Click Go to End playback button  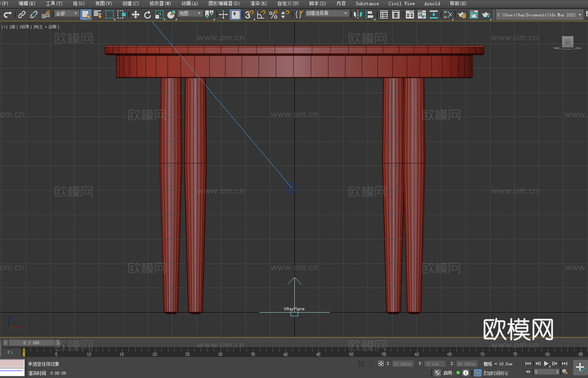(565, 364)
